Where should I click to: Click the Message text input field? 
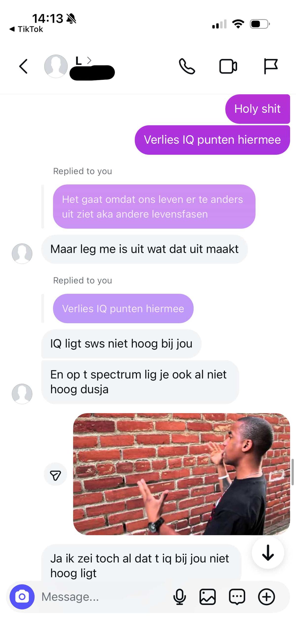(x=105, y=597)
